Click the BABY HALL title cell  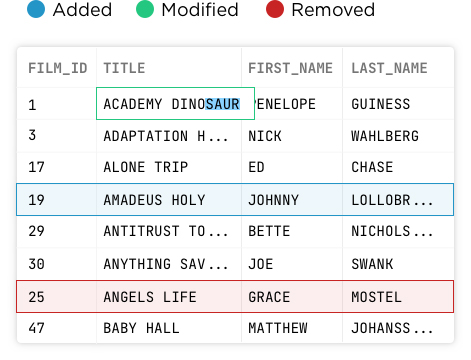click(169, 328)
